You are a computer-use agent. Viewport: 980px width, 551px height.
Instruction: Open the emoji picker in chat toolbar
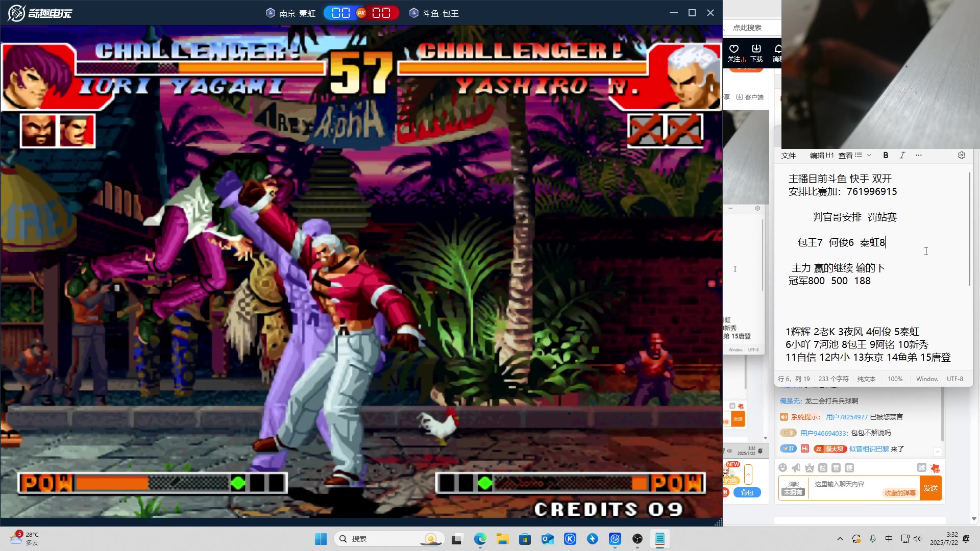point(782,468)
